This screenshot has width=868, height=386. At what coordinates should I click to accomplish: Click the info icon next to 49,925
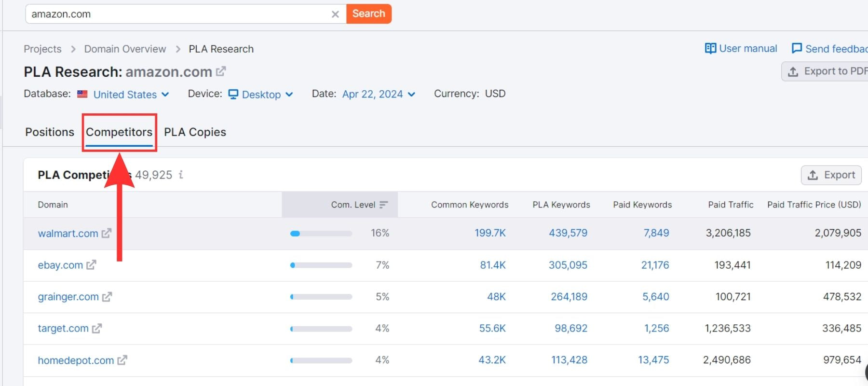(181, 175)
